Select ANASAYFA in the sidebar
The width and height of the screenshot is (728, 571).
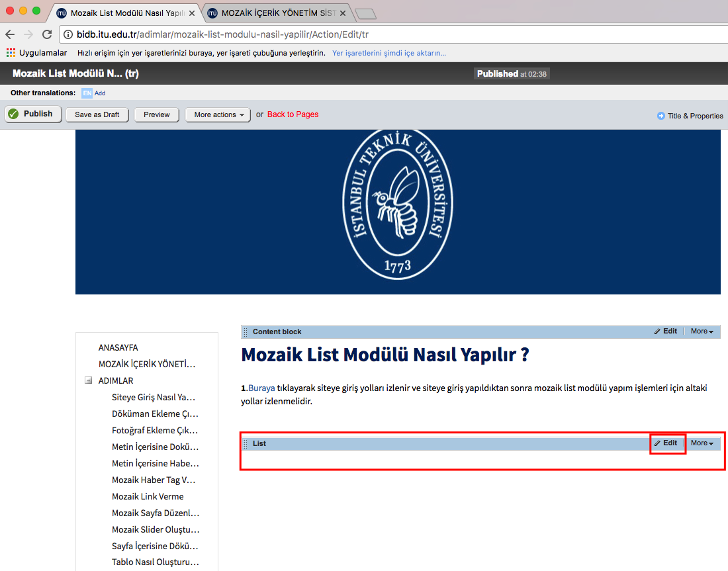118,348
